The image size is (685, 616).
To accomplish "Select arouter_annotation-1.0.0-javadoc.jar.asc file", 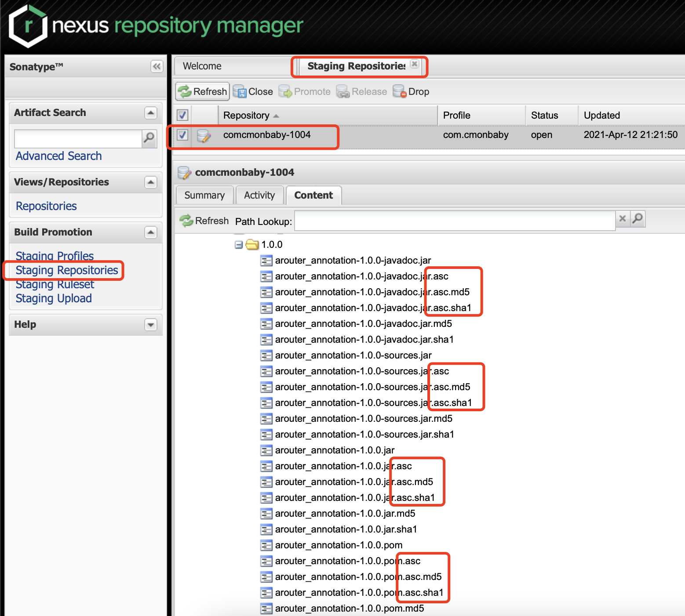I will 361,276.
